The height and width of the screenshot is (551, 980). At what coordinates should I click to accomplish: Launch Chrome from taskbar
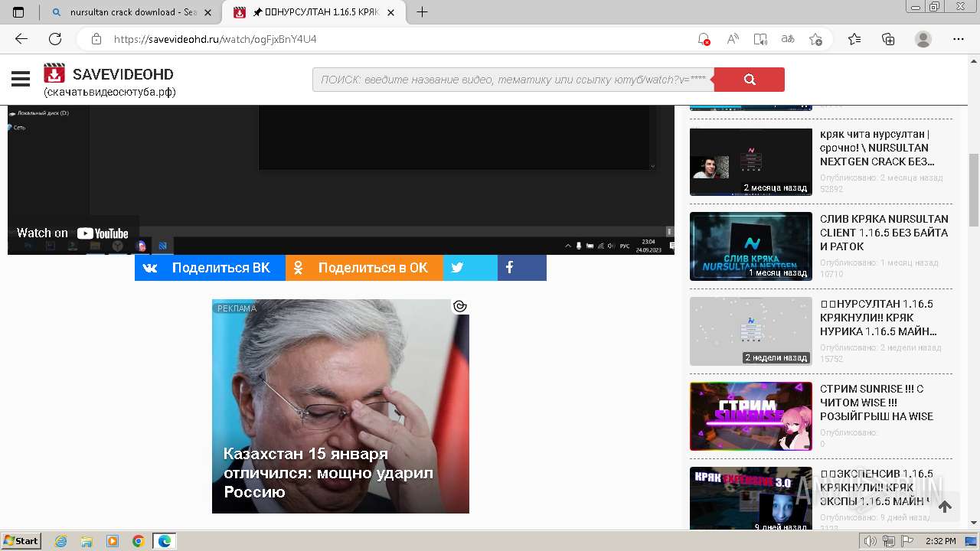click(139, 541)
